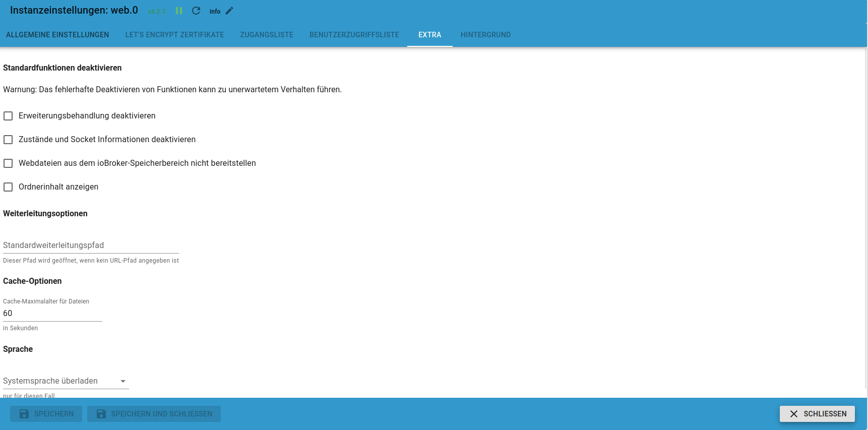This screenshot has width=868, height=430.
Task: Open the Hintergrund tab
Action: (485, 35)
